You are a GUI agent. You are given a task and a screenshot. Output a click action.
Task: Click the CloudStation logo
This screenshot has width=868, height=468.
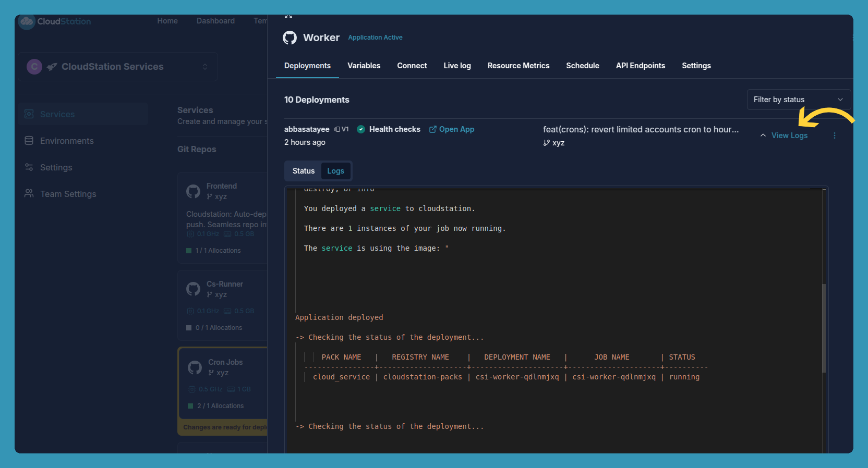pos(54,21)
